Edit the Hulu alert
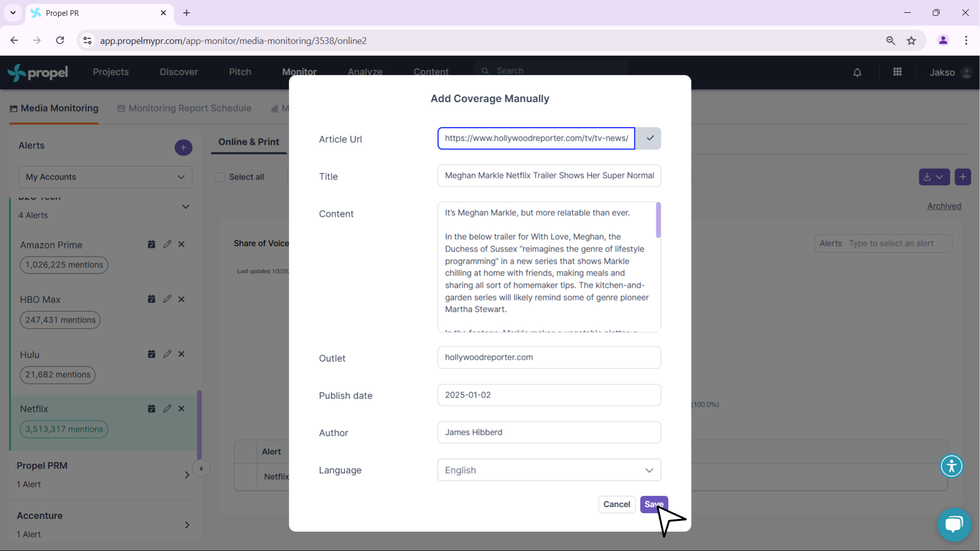This screenshot has width=980, height=551. 167,354
